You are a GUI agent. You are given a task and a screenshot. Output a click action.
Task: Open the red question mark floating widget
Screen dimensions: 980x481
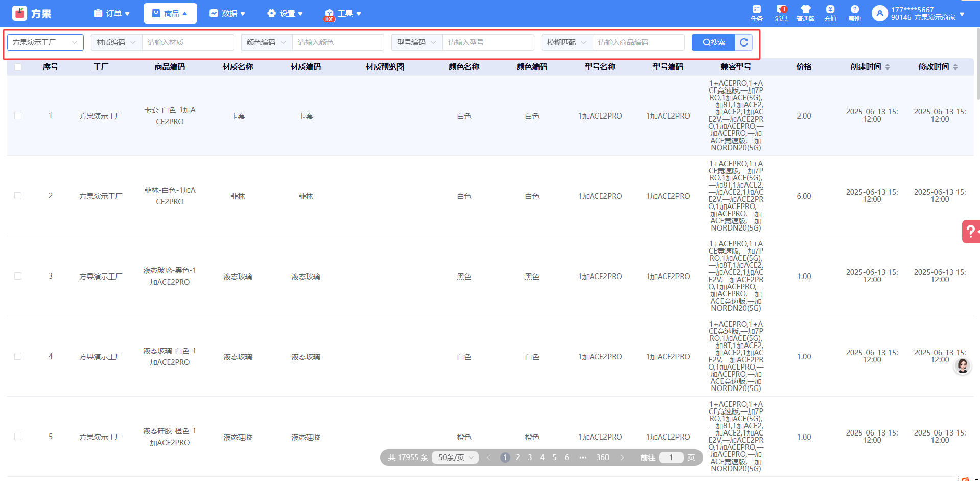[x=971, y=232]
